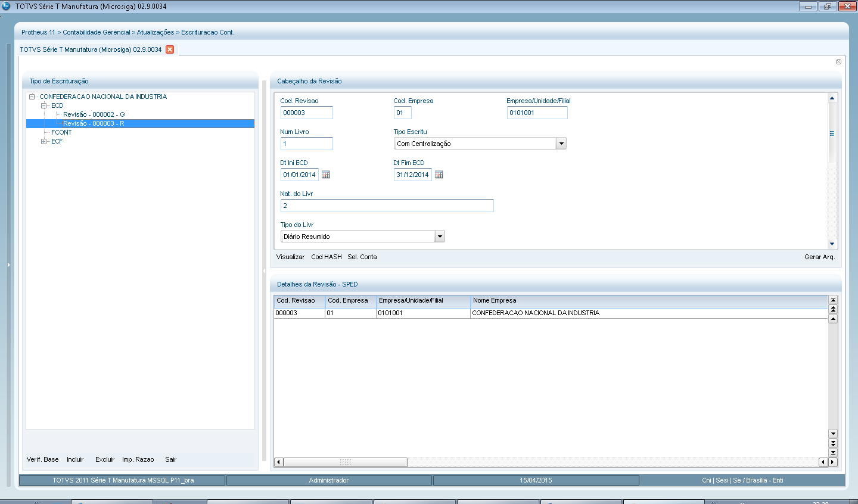Click the Empresa/Unidade/Filial column header in the grid
The width and height of the screenshot is (858, 504).
coord(424,301)
